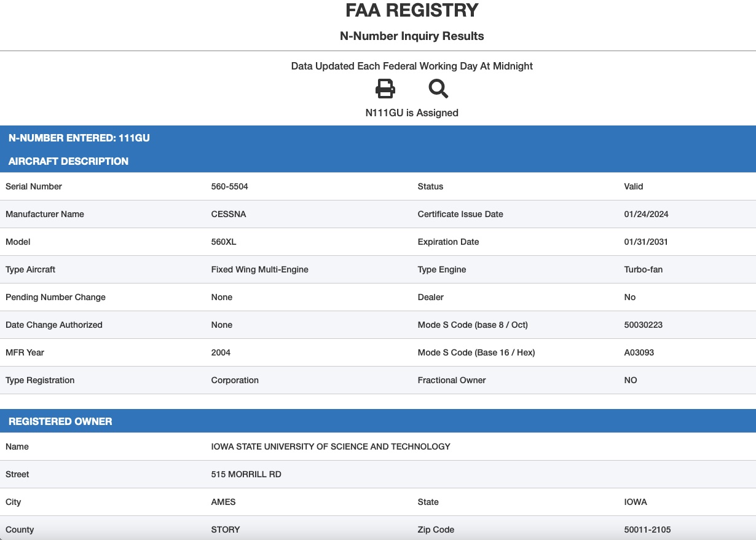Select 'Fixed Wing Multi-Engine' value

pyautogui.click(x=260, y=269)
